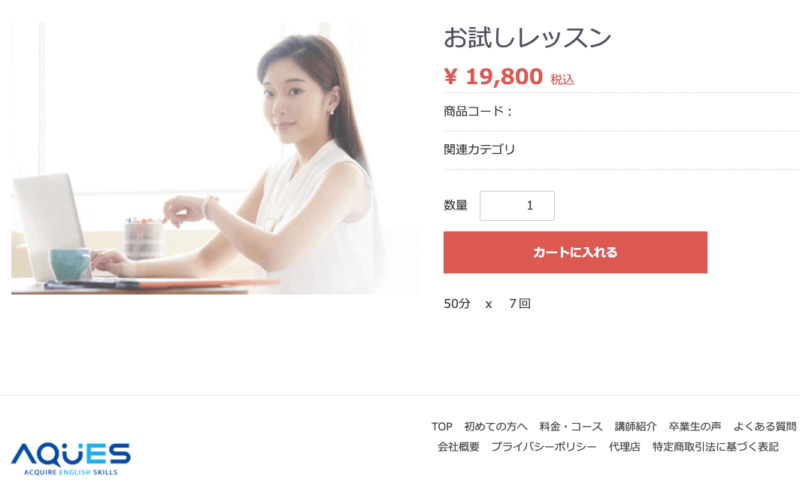This screenshot has height=486, width=800.
Task: Open the 初めての方へ link
Action: (495, 426)
